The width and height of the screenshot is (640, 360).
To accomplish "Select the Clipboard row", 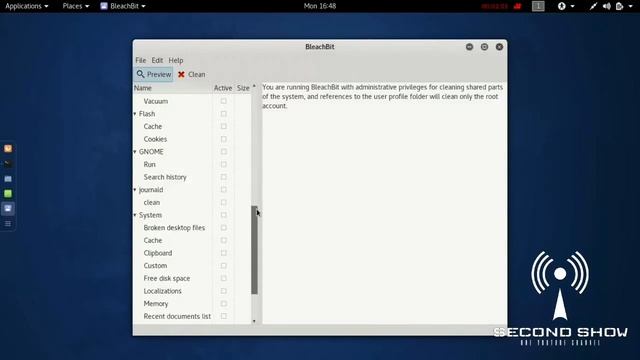I will pyautogui.click(x=192, y=253).
